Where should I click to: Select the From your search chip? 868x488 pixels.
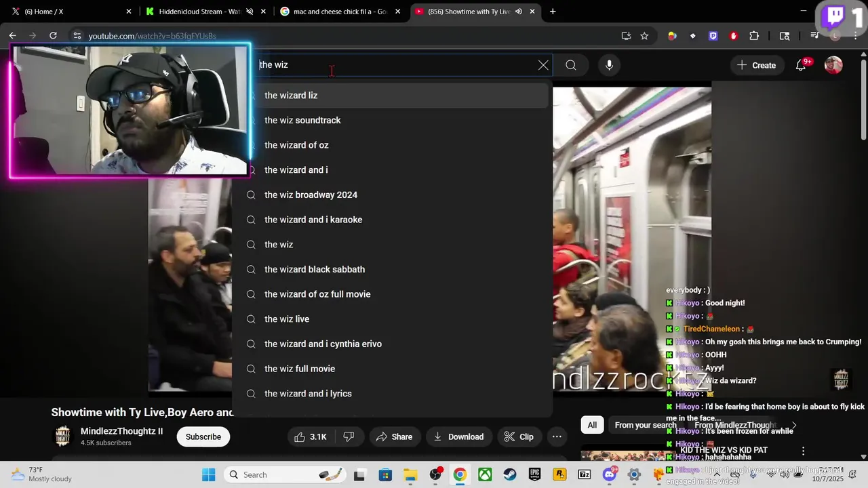646,425
